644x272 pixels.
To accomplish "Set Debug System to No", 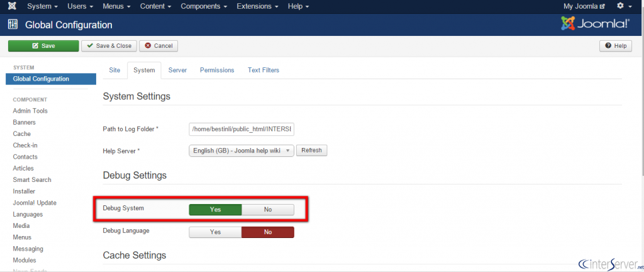I will [x=268, y=210].
